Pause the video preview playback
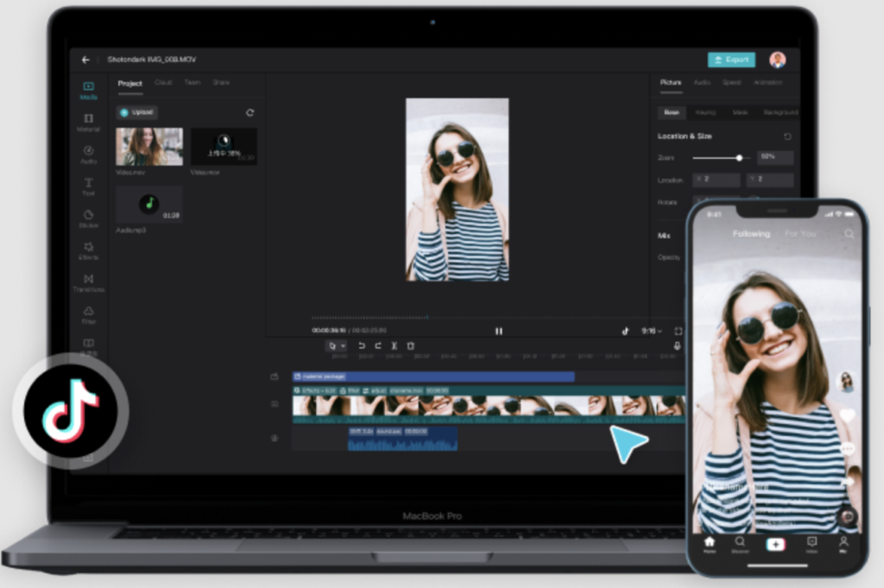The image size is (884, 588). tap(499, 331)
